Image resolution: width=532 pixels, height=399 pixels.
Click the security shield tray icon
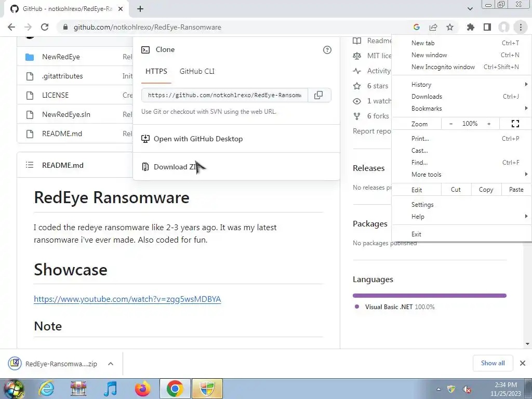tap(451, 389)
